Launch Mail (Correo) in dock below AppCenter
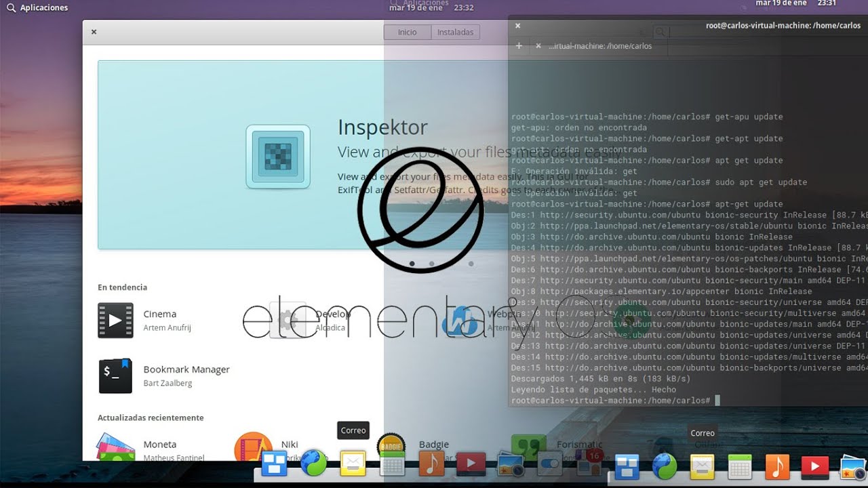The image size is (868, 488). click(x=353, y=464)
